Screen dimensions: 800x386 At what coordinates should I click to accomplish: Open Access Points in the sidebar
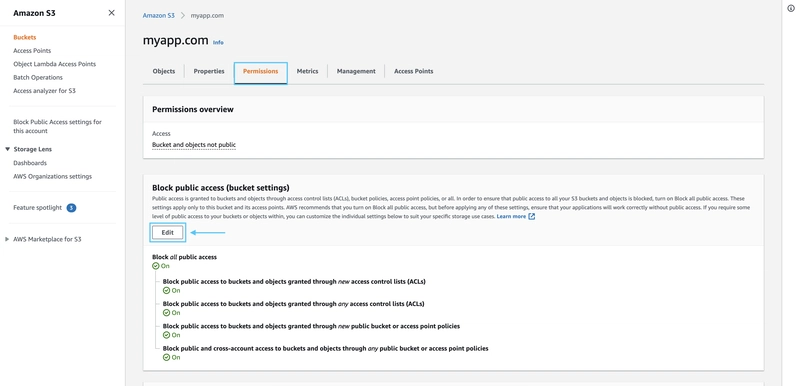tap(32, 51)
